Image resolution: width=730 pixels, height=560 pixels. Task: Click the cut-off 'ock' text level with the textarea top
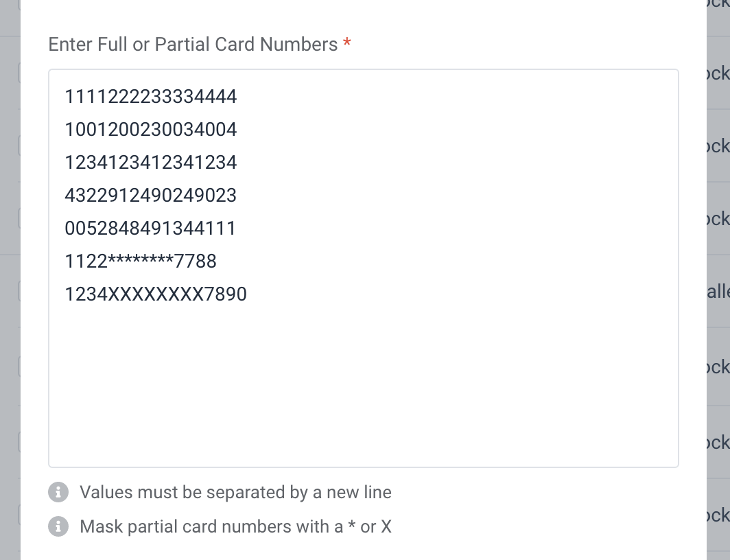[x=718, y=73]
